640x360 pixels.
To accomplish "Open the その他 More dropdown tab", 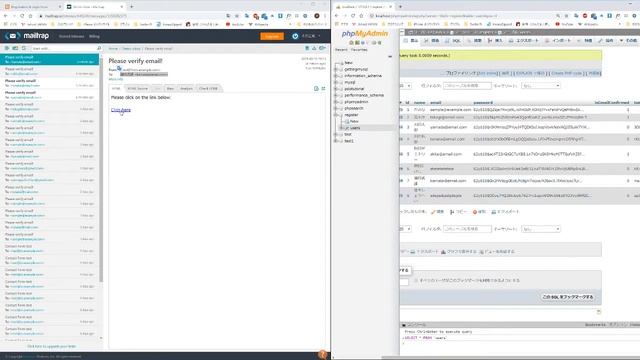I will coord(629,41).
